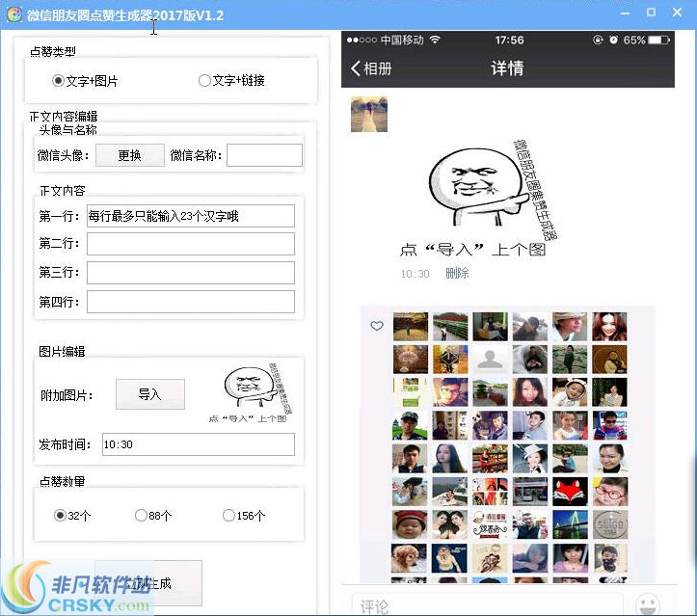
Task: Select the 文字+链接 like type option
Action: 231,80
